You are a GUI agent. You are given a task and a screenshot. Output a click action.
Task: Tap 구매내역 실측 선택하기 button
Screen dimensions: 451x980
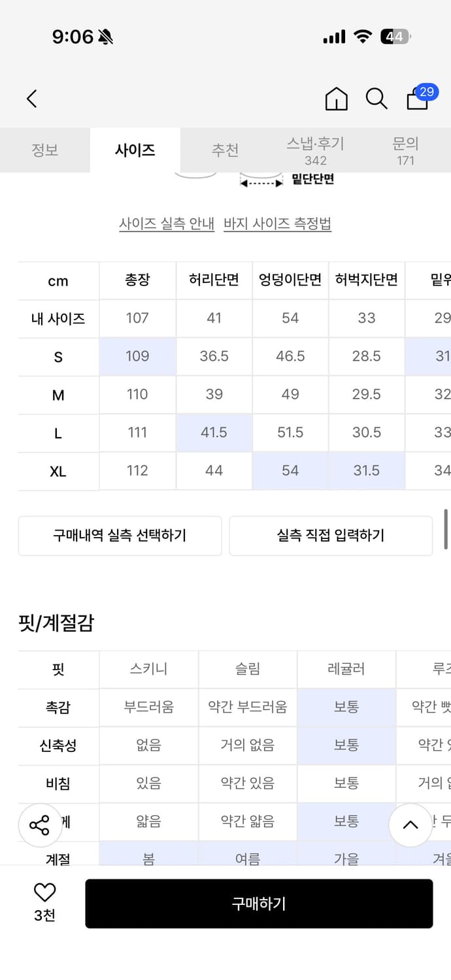pos(120,536)
